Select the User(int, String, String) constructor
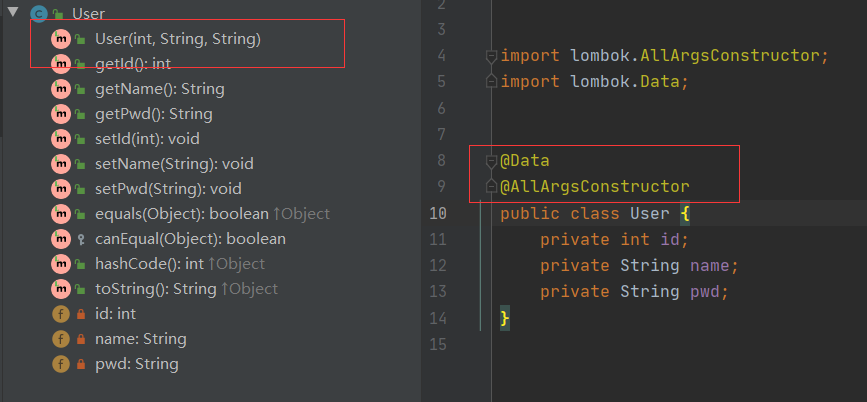Screen dimensions: 867x402 click(177, 39)
